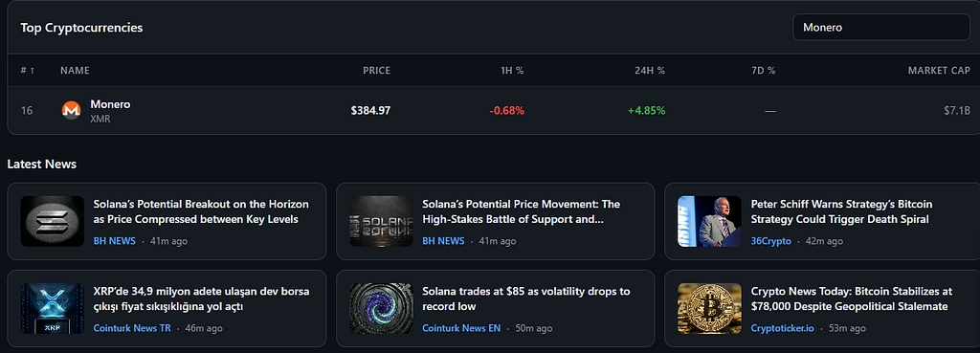Open the Monero row in table
The height and width of the screenshot is (353, 980).
point(494,111)
